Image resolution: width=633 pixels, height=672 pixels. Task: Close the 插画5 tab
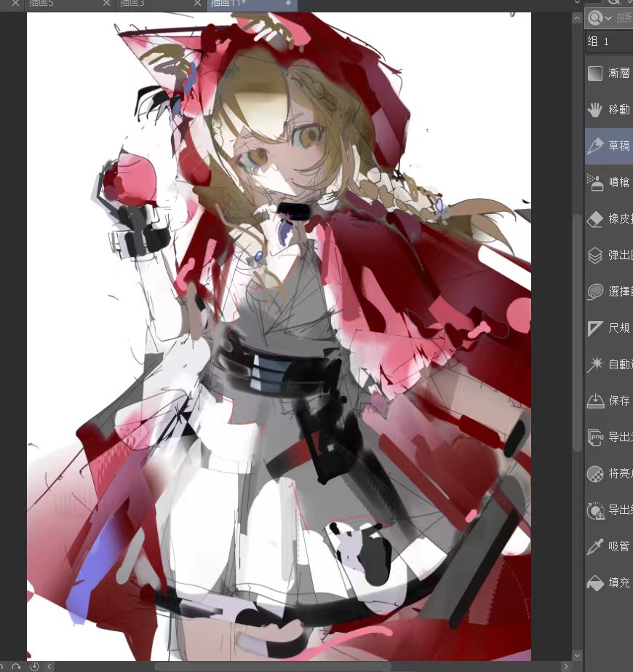[107, 4]
